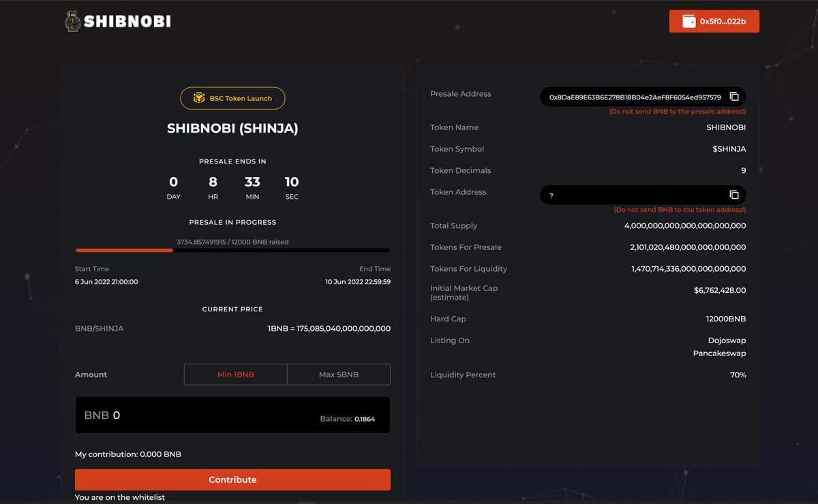Screen dimensions: 818x504
Task: Click the start time '6 Jun 2022 21:00:00'
Action: point(106,281)
